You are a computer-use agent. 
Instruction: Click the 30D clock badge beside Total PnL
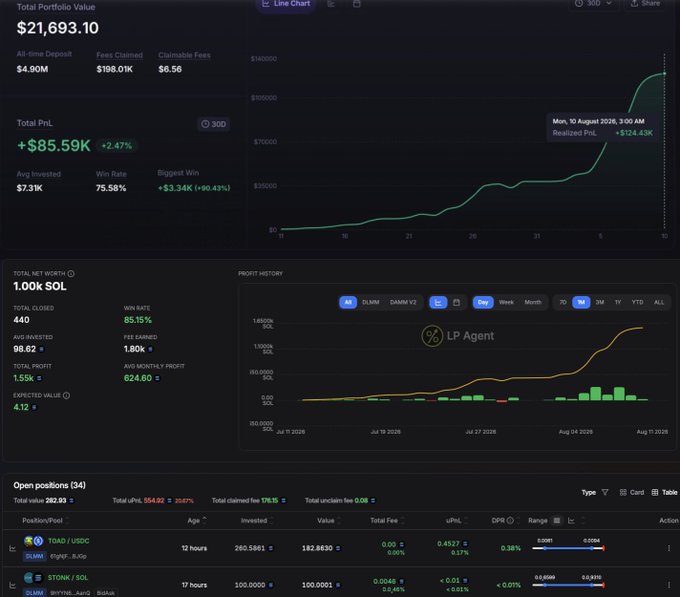click(x=213, y=124)
